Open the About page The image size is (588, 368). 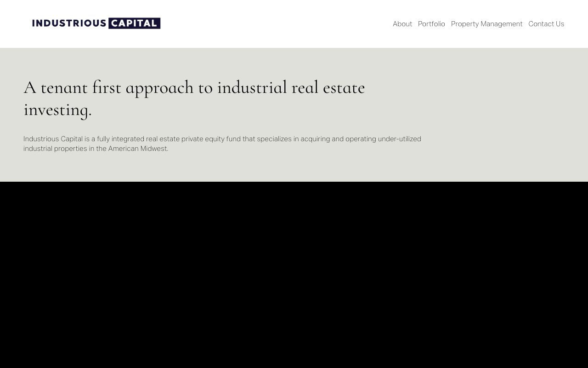coord(402,24)
